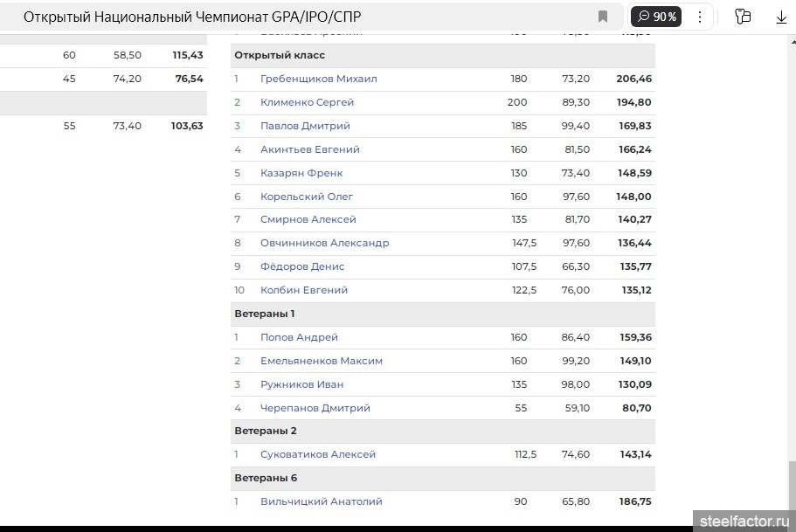The height and width of the screenshot is (532, 796).
Task: Select Акинтьев Евгений in results
Action: pyautogui.click(x=309, y=149)
